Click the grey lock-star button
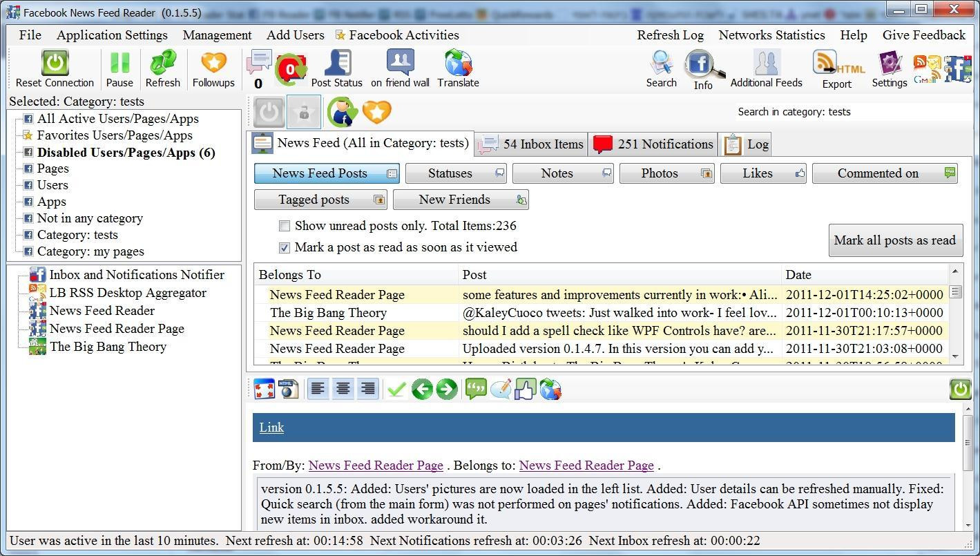The height and width of the screenshot is (556, 980). [304, 112]
